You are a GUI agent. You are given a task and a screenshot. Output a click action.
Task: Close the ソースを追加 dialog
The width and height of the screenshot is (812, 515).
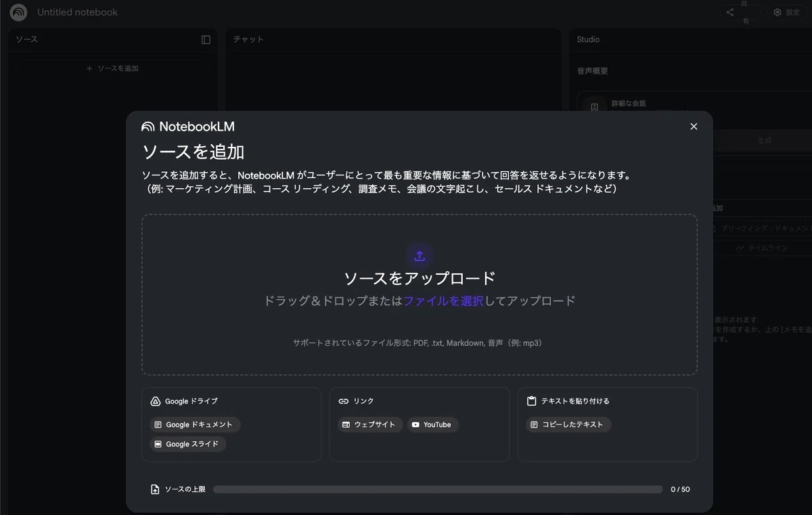coord(694,127)
